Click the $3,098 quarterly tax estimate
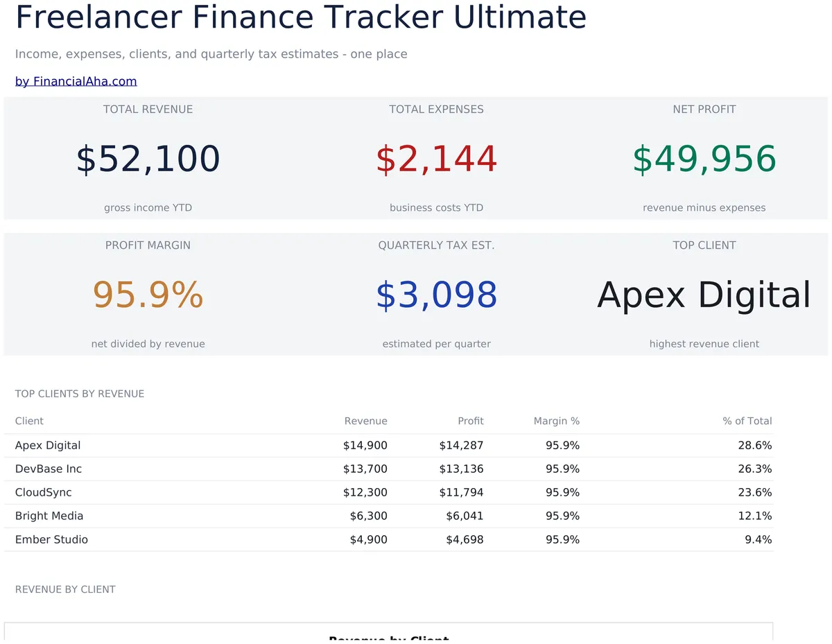 click(x=437, y=295)
